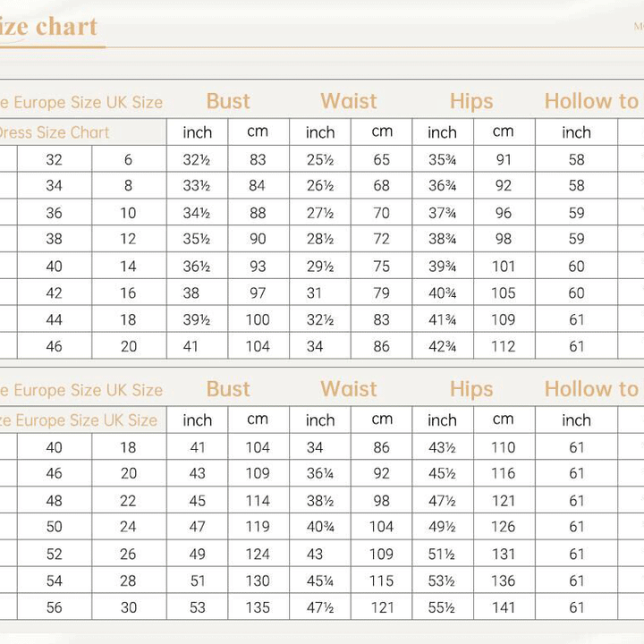
Task: Click the bust cm value 83
Action: 258,160
